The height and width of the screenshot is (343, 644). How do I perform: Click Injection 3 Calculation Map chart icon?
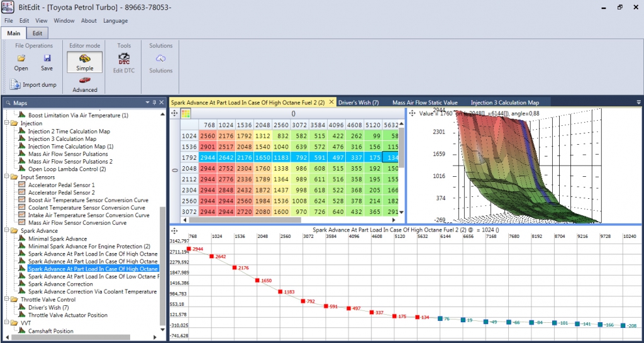click(22, 138)
